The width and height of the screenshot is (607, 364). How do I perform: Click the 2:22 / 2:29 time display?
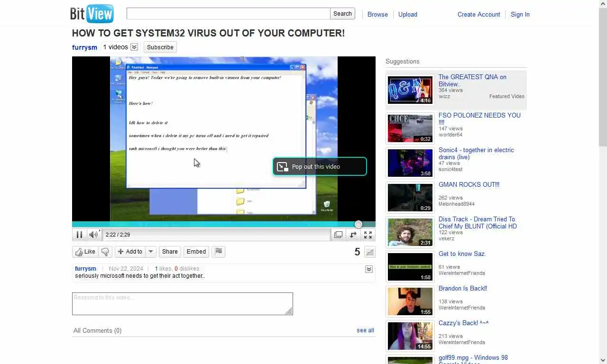(118, 235)
